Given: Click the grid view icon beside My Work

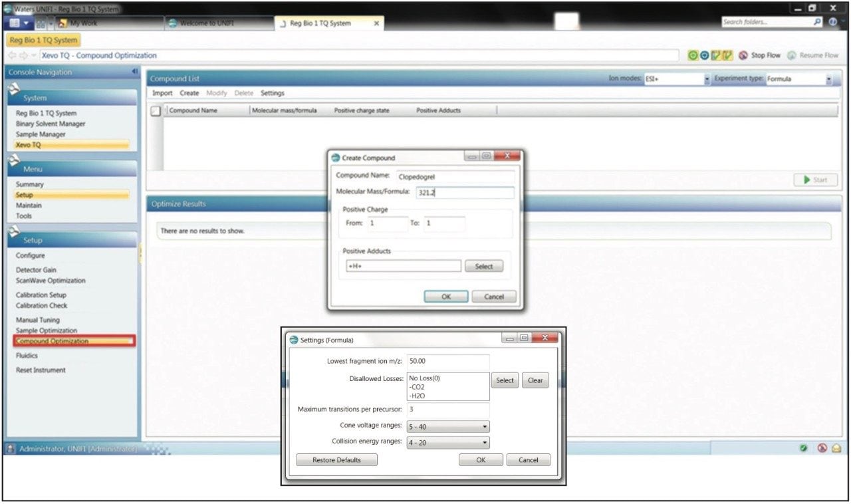Looking at the screenshot, I should [40, 23].
